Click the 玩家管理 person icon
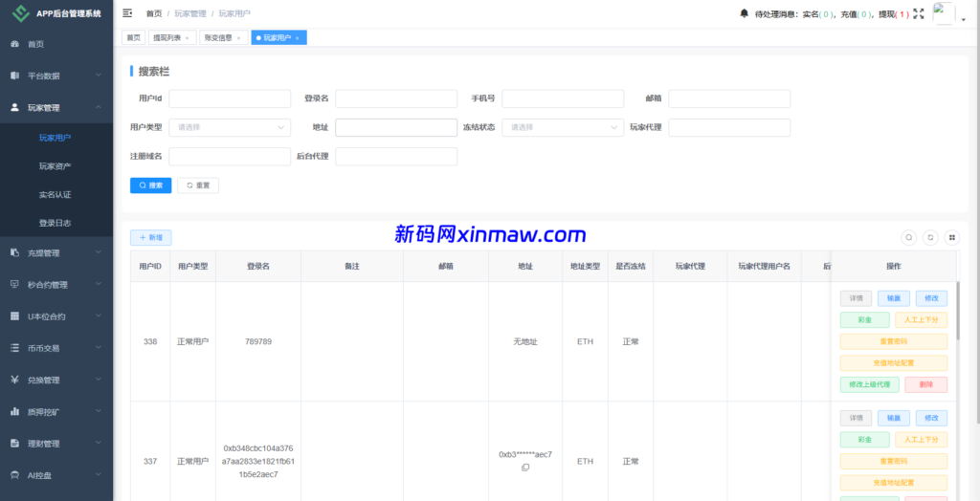The image size is (980, 501). coord(15,107)
